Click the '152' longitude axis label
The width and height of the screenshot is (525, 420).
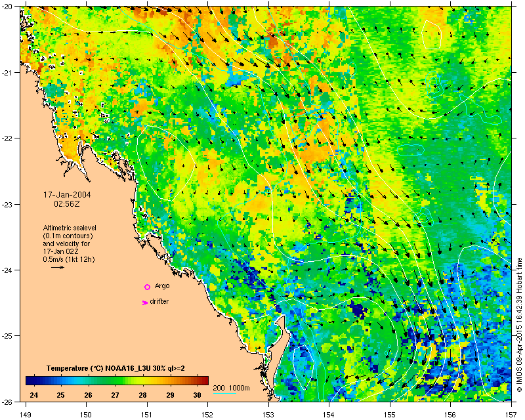point(207,415)
